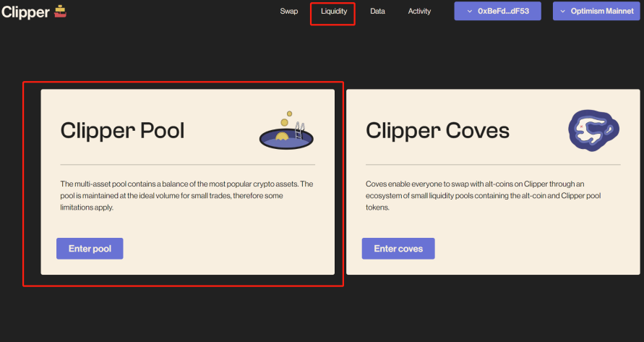The height and width of the screenshot is (342, 644).
Task: Open the Swap page
Action: coord(288,12)
